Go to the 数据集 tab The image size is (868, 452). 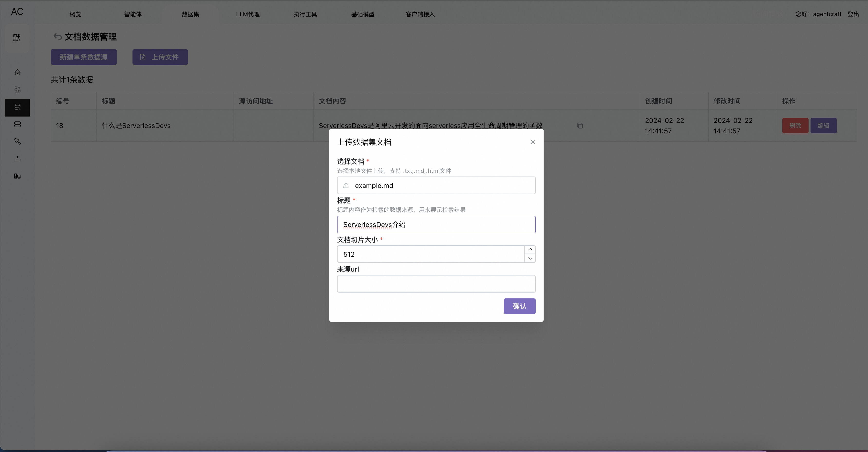pyautogui.click(x=190, y=14)
